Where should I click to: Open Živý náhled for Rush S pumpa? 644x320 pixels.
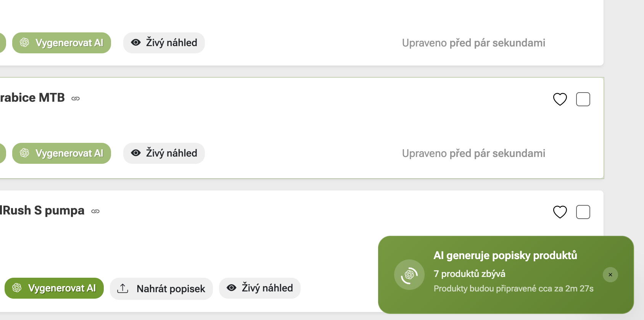(x=259, y=288)
